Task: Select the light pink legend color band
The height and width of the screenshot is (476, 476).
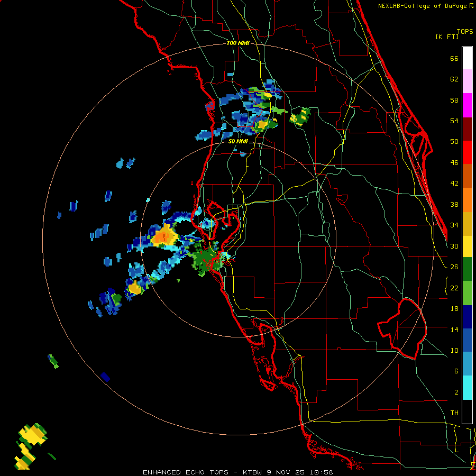Action: point(467,81)
